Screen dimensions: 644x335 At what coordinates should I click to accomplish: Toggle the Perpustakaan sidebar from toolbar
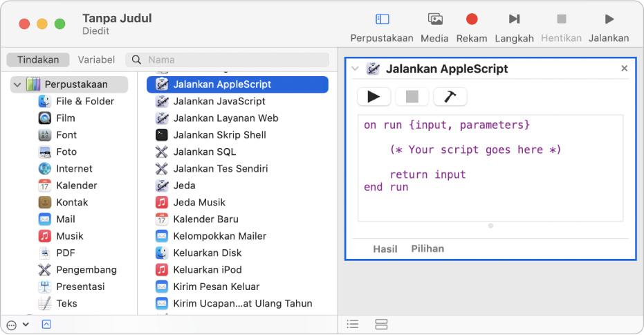point(382,19)
